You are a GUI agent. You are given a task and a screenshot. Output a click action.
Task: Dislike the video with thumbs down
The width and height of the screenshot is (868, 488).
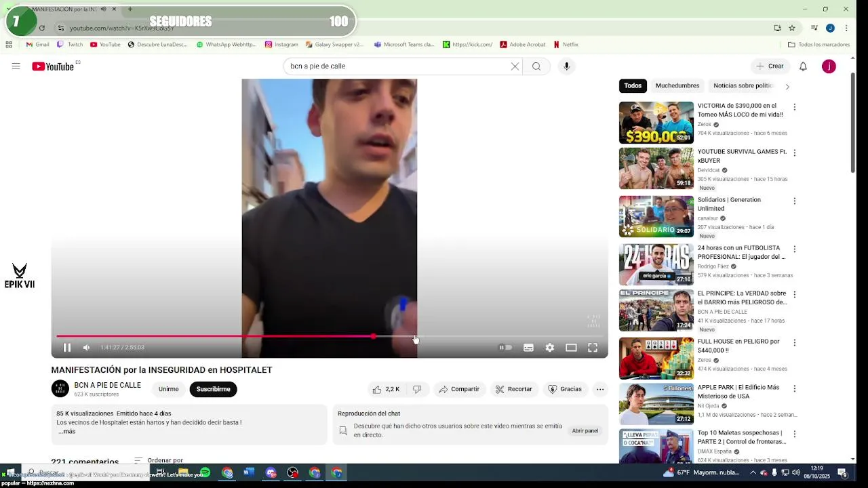[417, 389]
